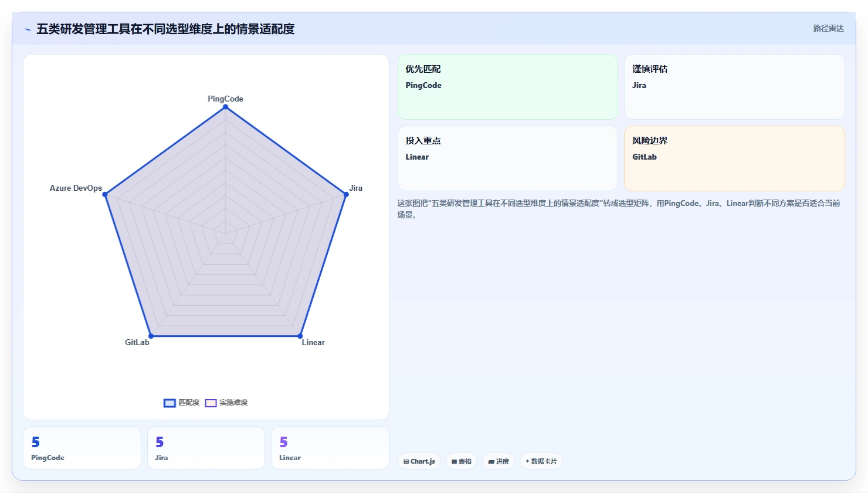Click the Jira radar data point
868x493 pixels.
point(346,194)
